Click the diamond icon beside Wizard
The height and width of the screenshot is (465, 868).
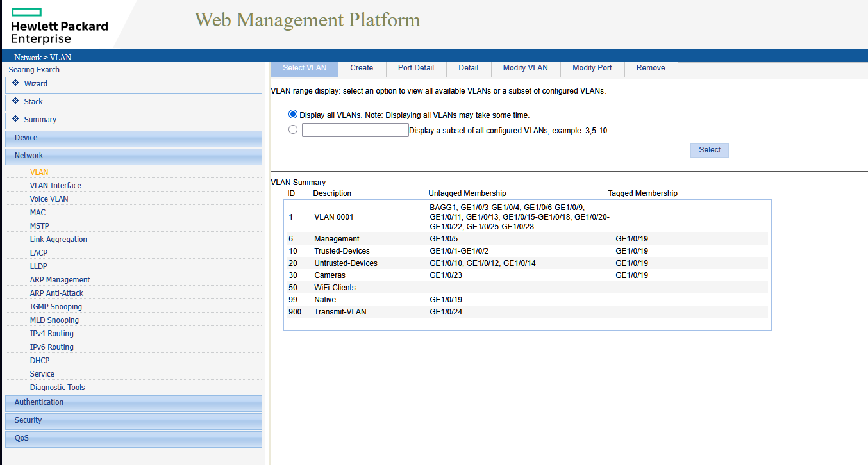point(15,83)
